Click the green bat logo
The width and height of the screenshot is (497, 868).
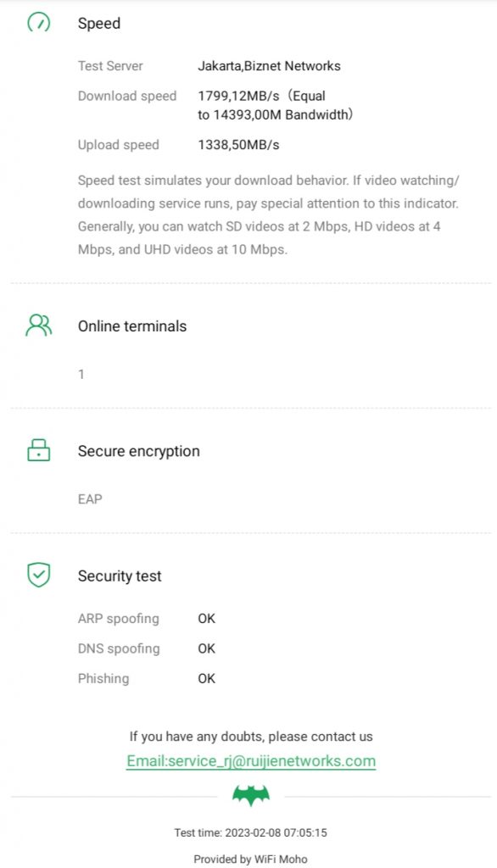click(251, 795)
